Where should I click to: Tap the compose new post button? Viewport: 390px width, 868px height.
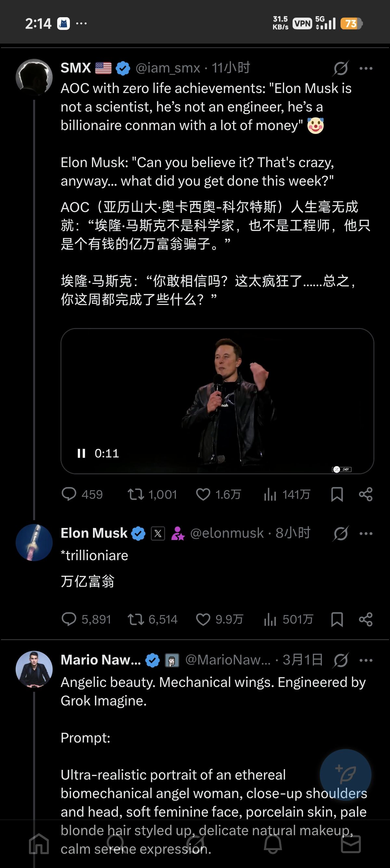345,775
